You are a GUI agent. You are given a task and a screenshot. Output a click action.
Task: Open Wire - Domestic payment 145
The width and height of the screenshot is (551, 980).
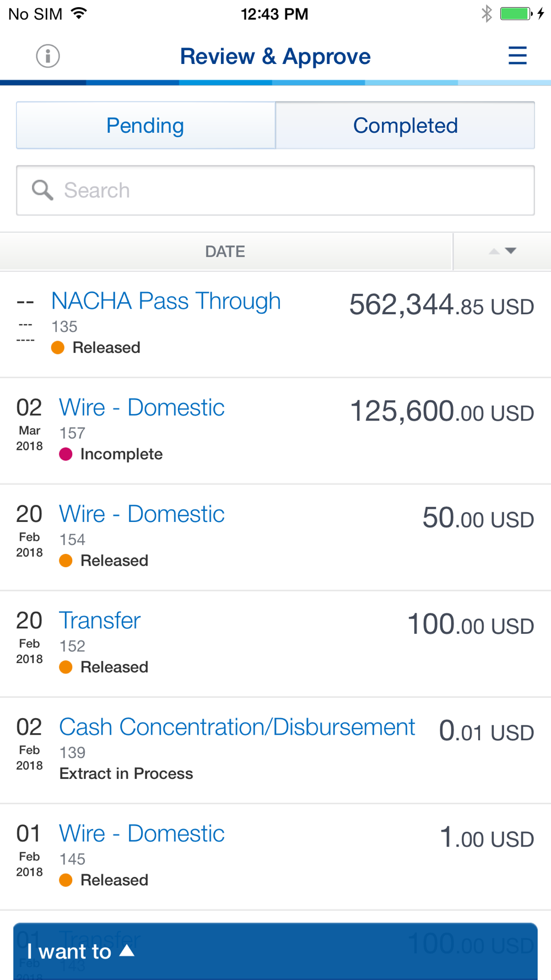click(275, 857)
